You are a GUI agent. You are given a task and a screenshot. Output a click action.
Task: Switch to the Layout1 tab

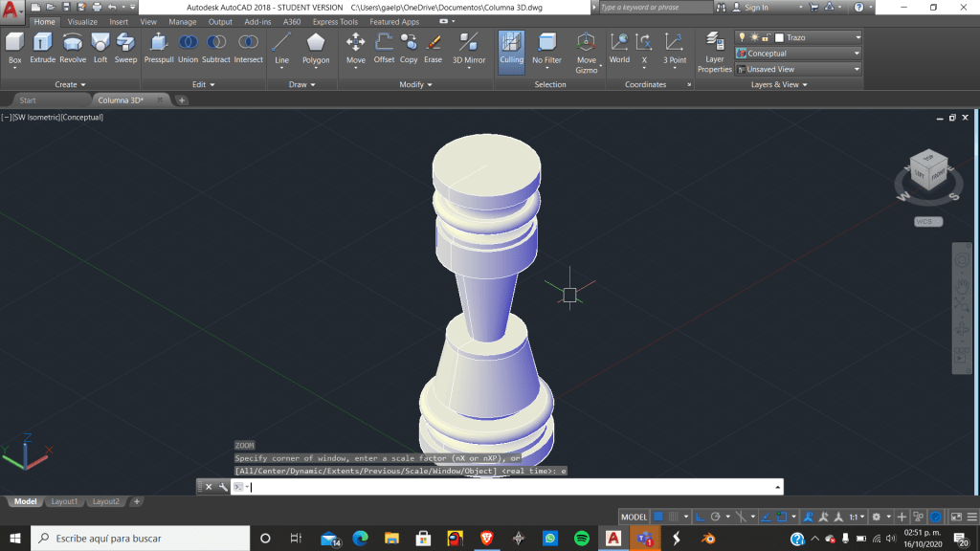coord(64,501)
